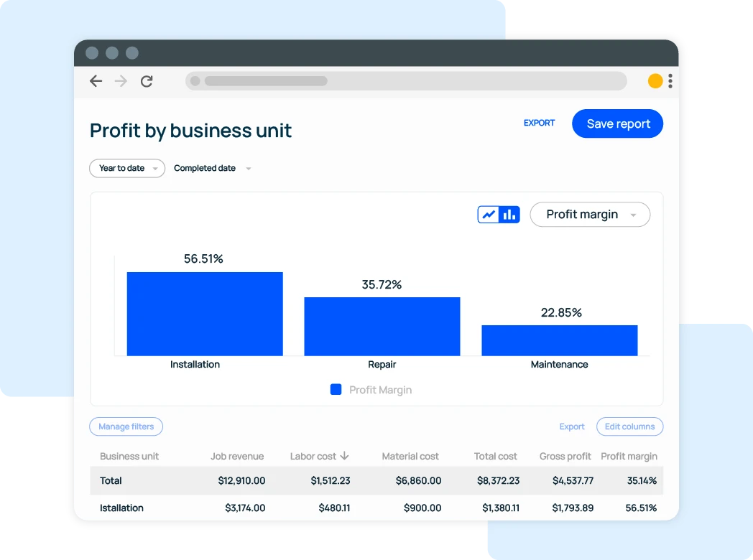Click the Profit Margin legend swatch
This screenshot has width=753, height=560.
pos(336,389)
